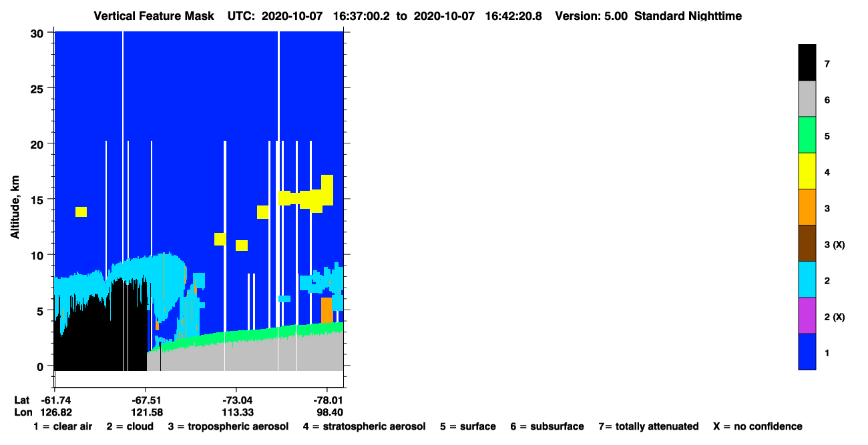Click the color bar label '2 (X)'

(x=835, y=316)
